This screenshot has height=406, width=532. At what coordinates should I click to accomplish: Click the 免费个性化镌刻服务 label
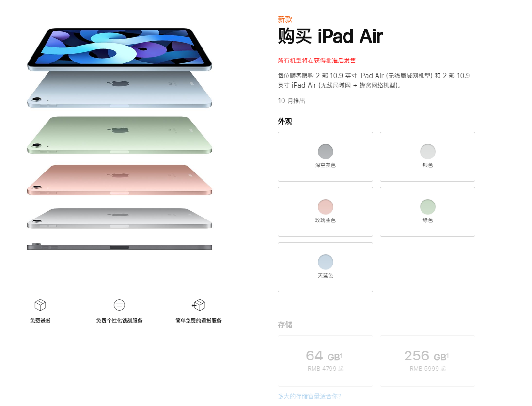[119, 321]
